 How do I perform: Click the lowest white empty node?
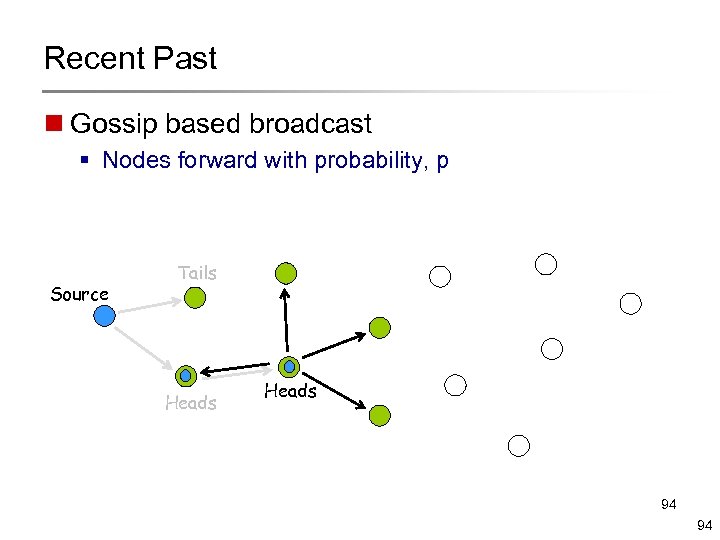(518, 446)
